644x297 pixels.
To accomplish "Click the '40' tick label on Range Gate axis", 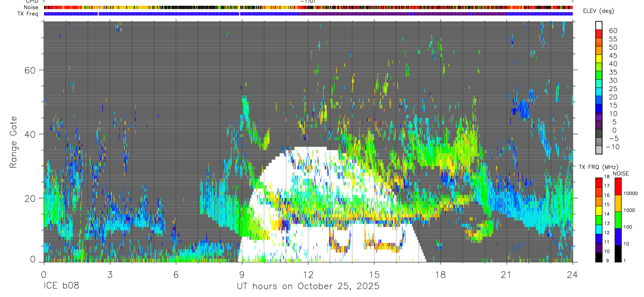I will pyautogui.click(x=29, y=134).
